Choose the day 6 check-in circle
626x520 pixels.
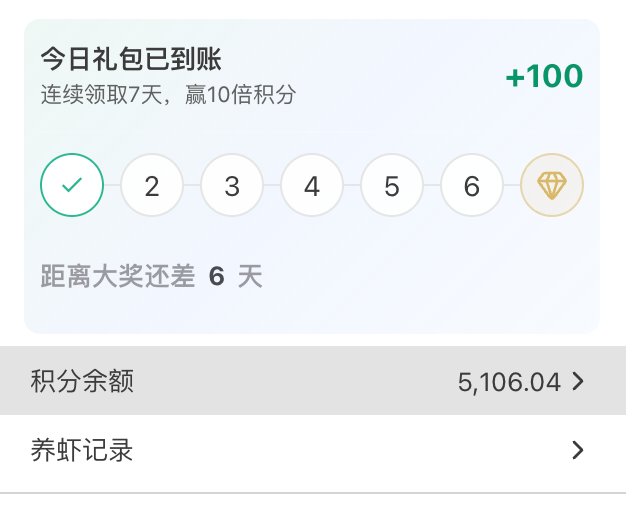472,186
